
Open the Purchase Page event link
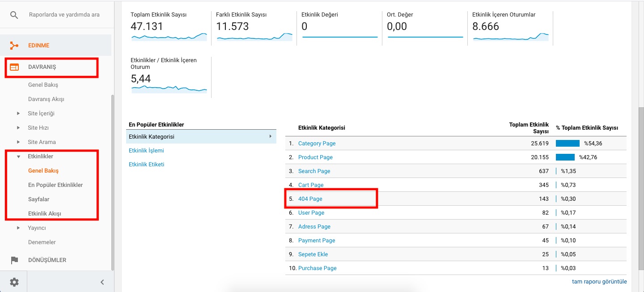[x=318, y=268]
